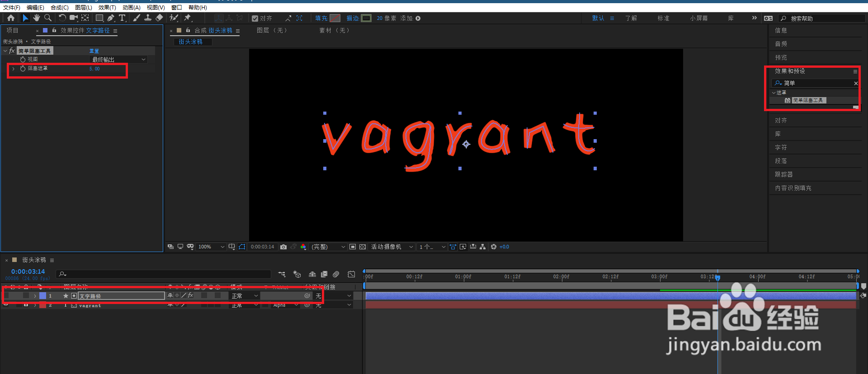The width and height of the screenshot is (868, 374).
Task: Select the Eraser tool
Action: click(159, 18)
